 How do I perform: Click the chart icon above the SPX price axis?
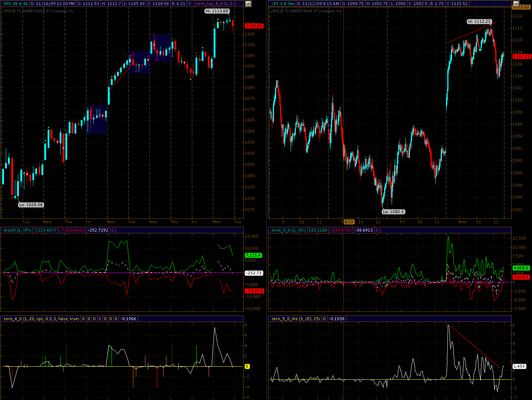[248, 4]
